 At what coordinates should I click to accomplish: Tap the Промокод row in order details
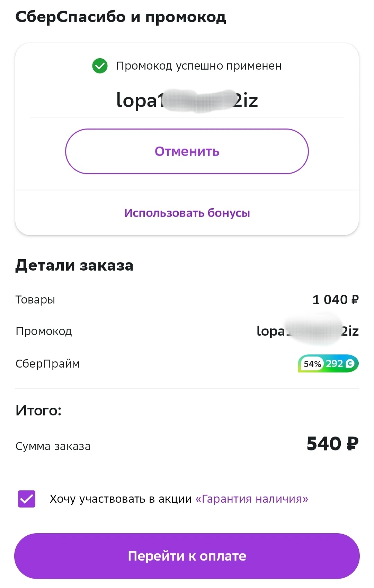187,331
